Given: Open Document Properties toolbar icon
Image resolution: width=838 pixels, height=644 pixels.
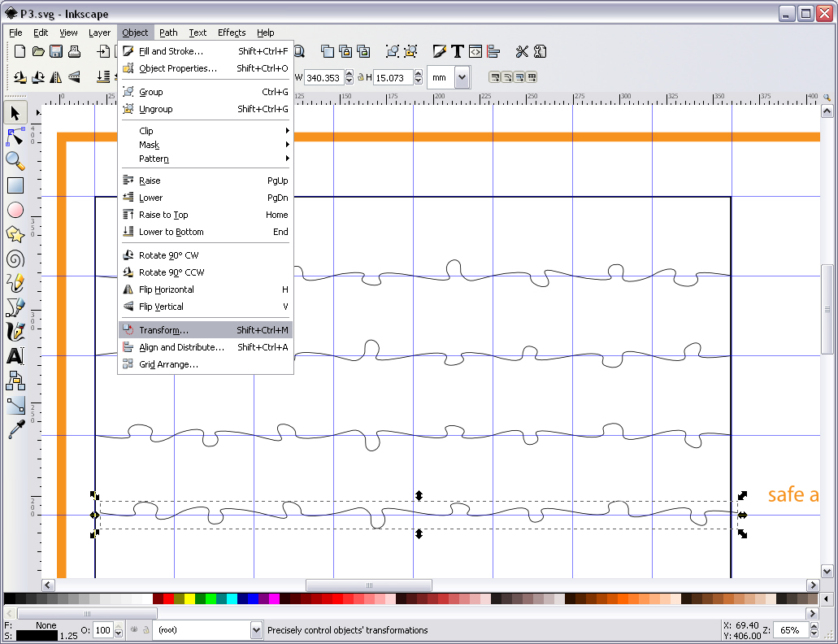Looking at the screenshot, I should (x=541, y=51).
